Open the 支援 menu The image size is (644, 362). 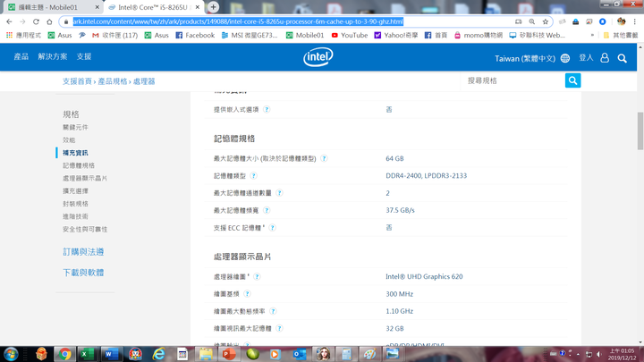coord(84,56)
